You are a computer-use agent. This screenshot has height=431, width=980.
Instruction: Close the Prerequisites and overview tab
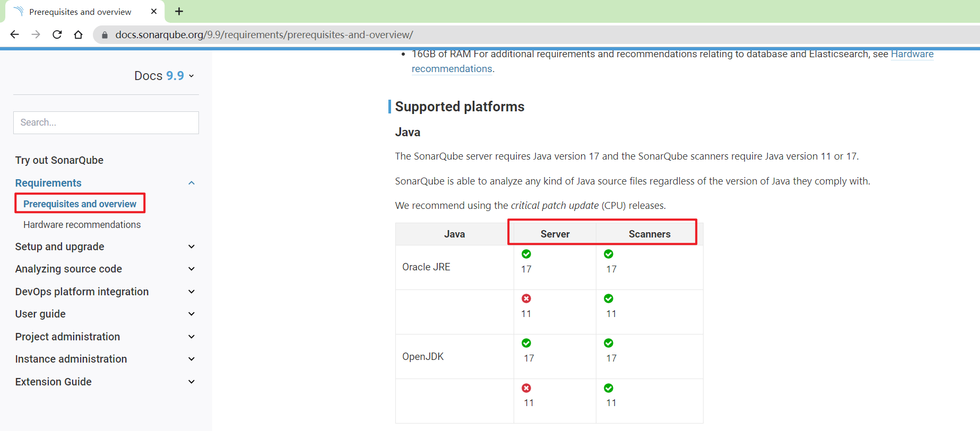click(154, 11)
